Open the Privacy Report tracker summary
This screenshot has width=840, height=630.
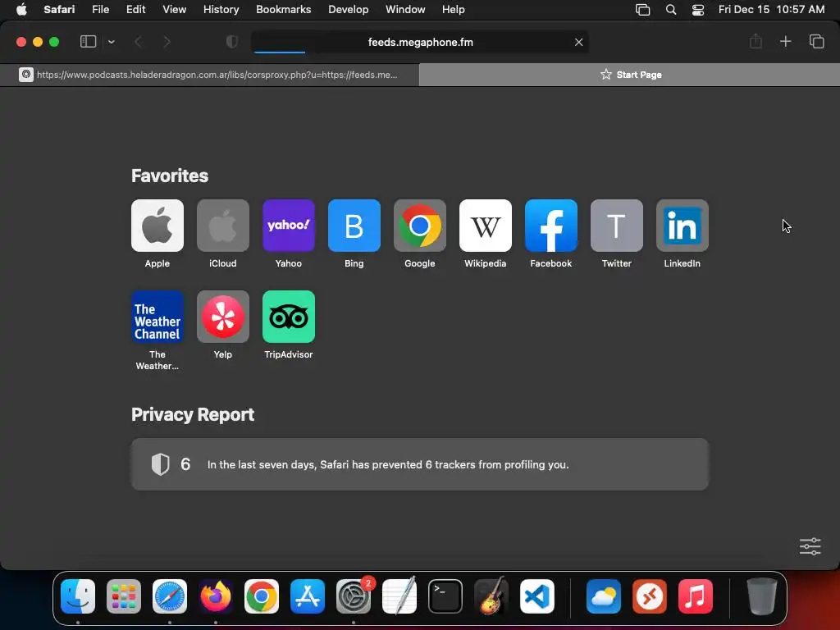coord(420,464)
